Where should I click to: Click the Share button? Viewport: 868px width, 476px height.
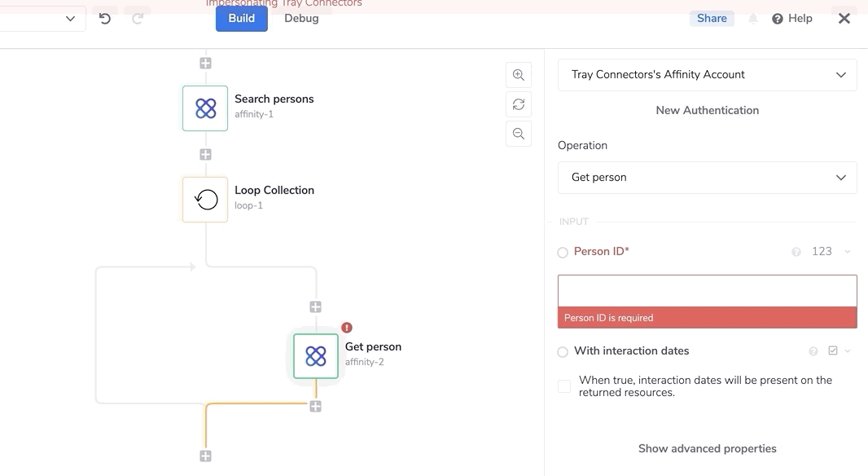[x=712, y=18]
